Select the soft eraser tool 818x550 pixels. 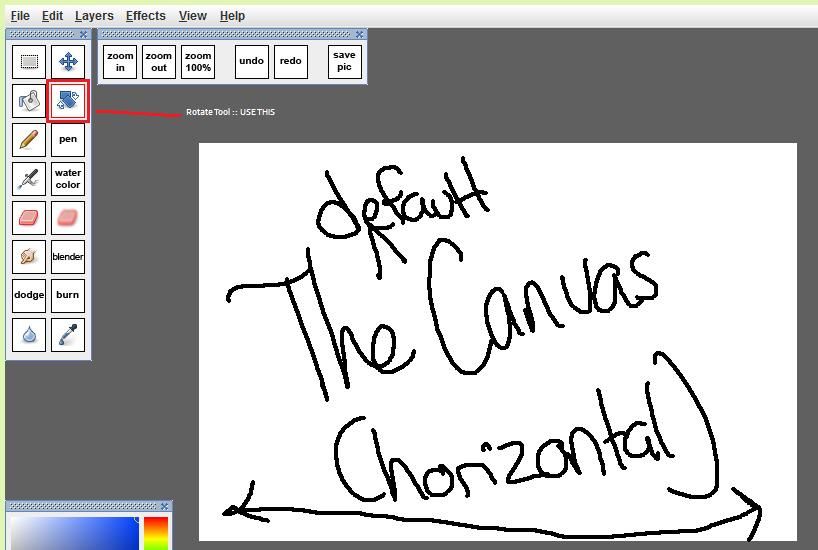click(x=68, y=218)
